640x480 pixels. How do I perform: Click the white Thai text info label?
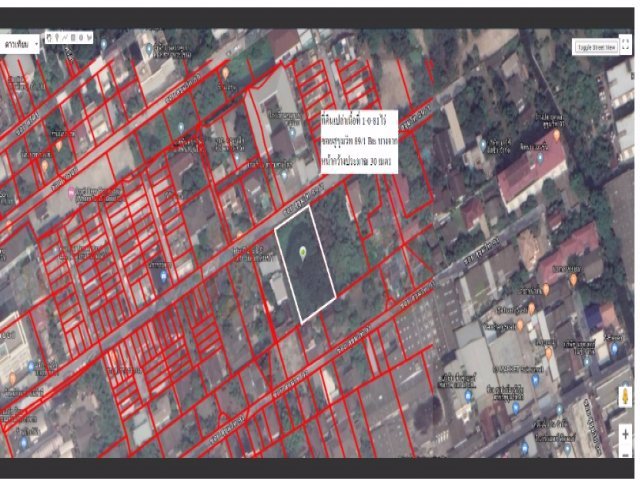click(357, 142)
